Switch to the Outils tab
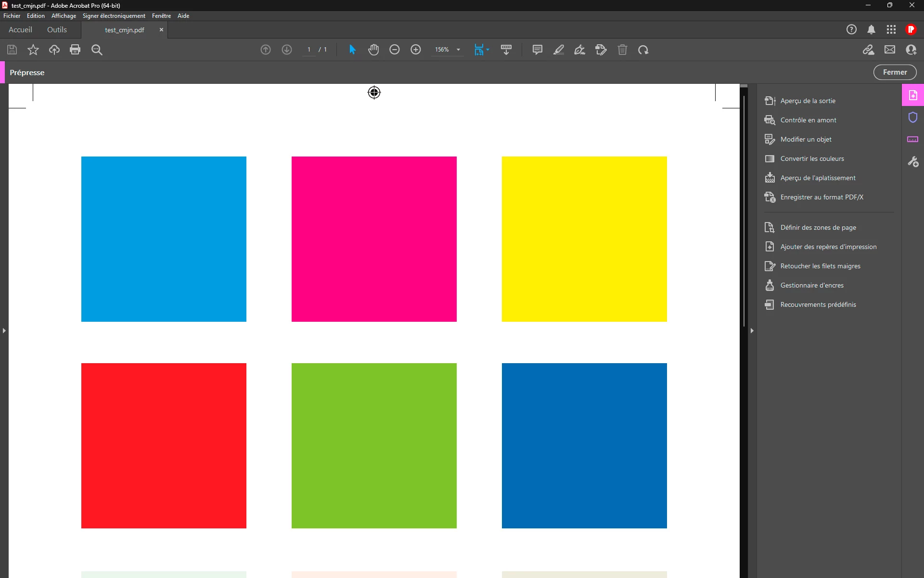924x578 pixels. tap(57, 30)
